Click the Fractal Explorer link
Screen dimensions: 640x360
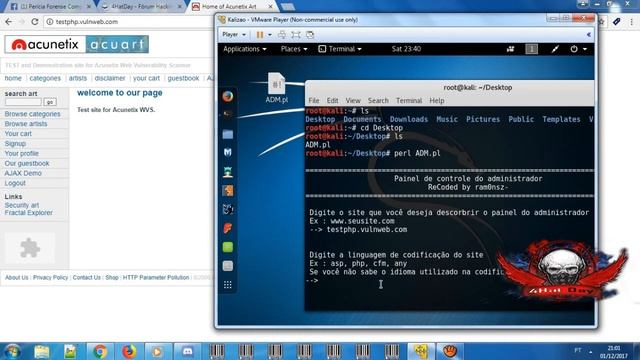29,213
